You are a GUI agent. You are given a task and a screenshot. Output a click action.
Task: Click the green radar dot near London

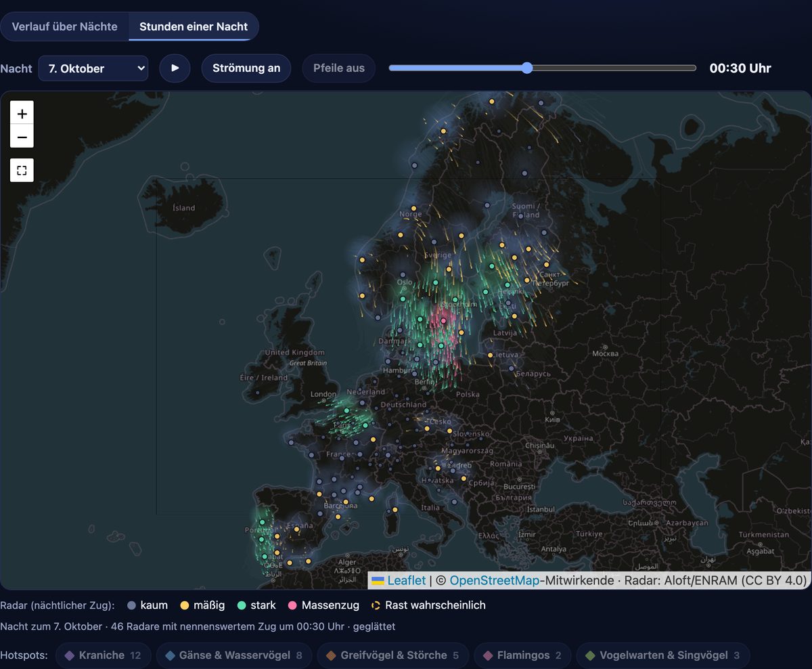[x=346, y=410]
